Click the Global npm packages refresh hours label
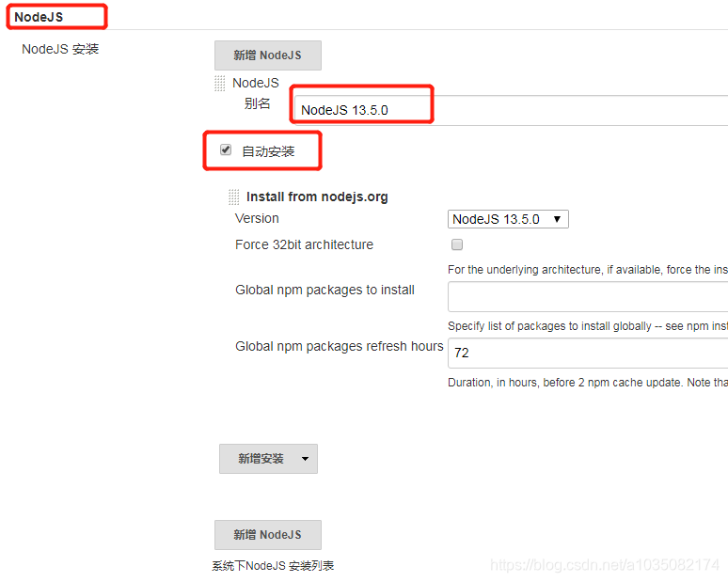This screenshot has height=582, width=728. coord(340,347)
